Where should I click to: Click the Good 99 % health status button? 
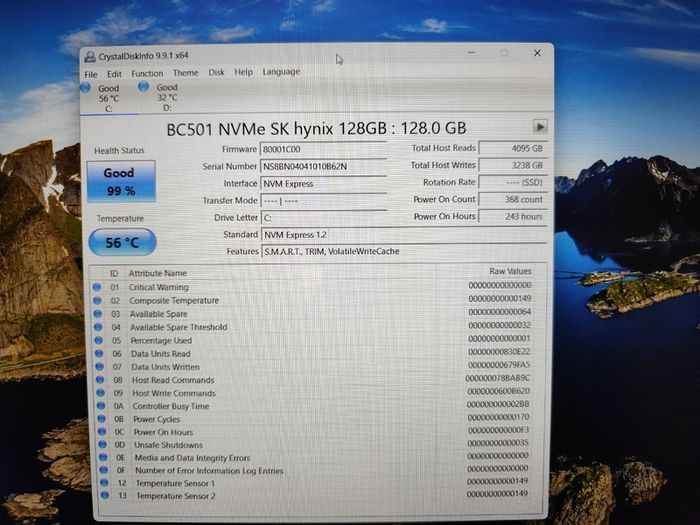(x=121, y=181)
